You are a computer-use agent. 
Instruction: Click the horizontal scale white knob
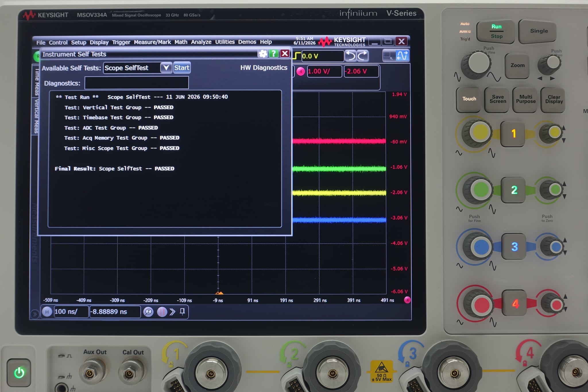(x=477, y=64)
